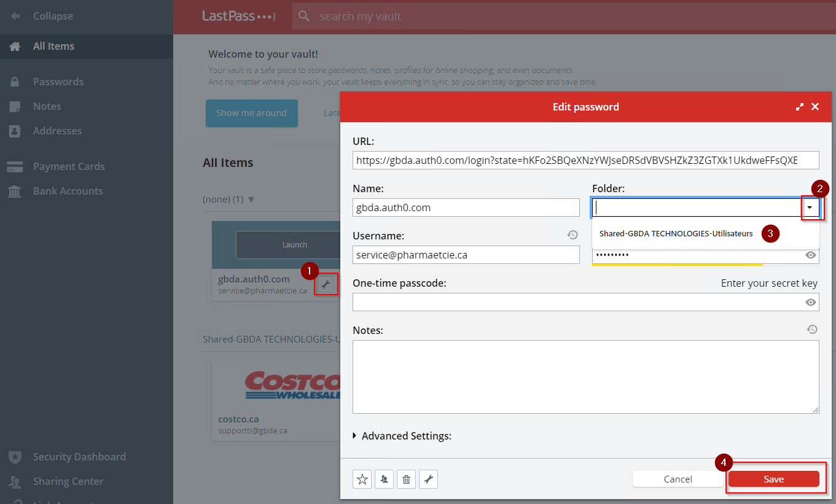Mark the item as favorite with the star
836x504 pixels.
click(x=362, y=479)
